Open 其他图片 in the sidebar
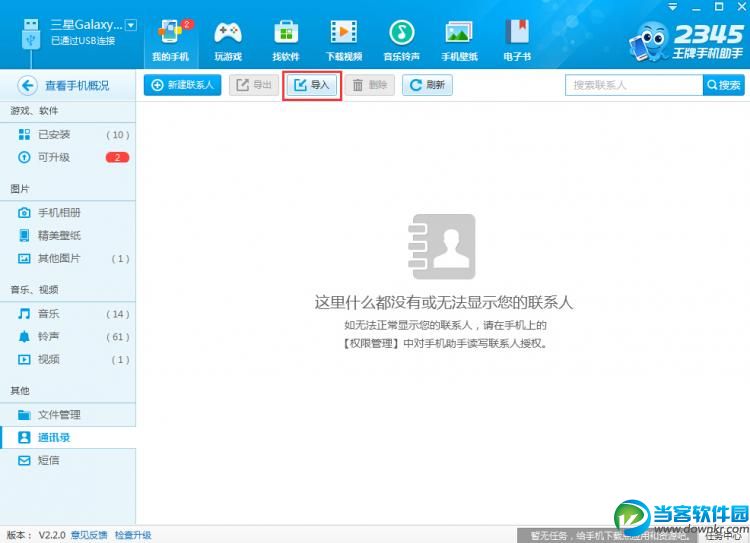The image size is (750, 543). (x=68, y=258)
